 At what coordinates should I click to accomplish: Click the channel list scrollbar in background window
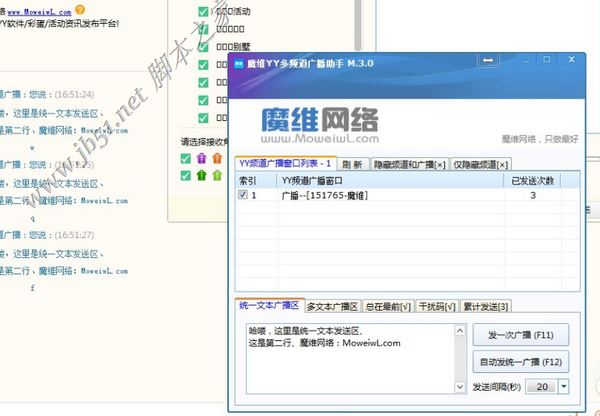(358, 25)
